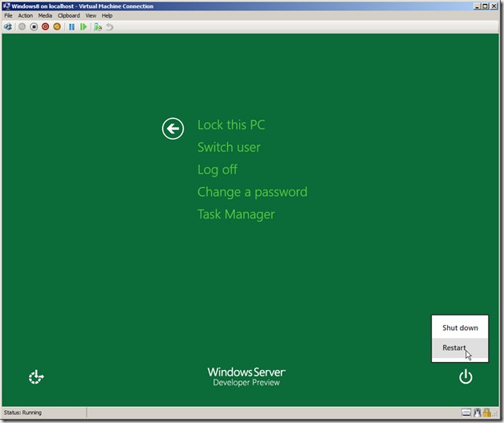504x423 pixels.
Task: Click the keyboard status bar icon
Action: click(x=466, y=413)
